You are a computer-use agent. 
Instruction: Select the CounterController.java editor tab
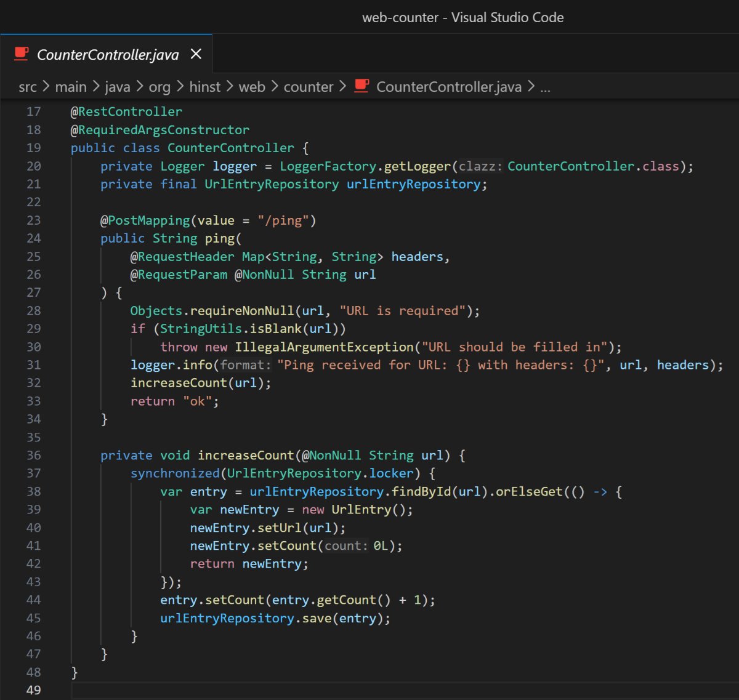click(108, 55)
